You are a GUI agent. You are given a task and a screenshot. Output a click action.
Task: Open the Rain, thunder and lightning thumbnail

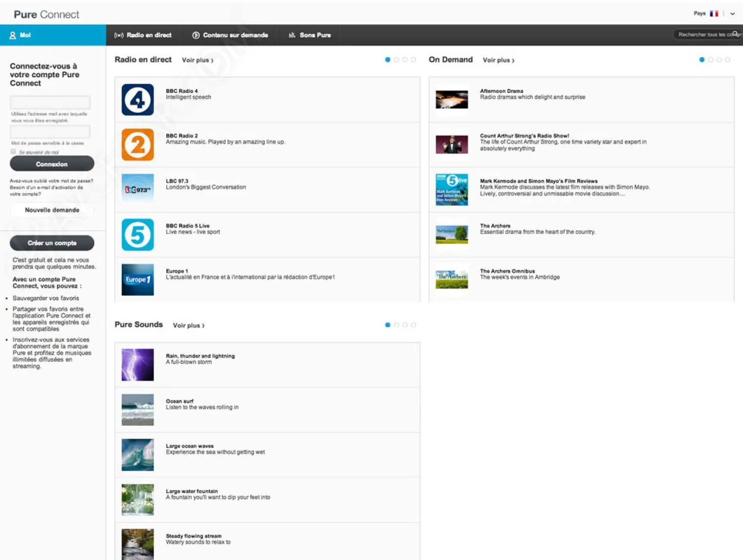(x=137, y=365)
